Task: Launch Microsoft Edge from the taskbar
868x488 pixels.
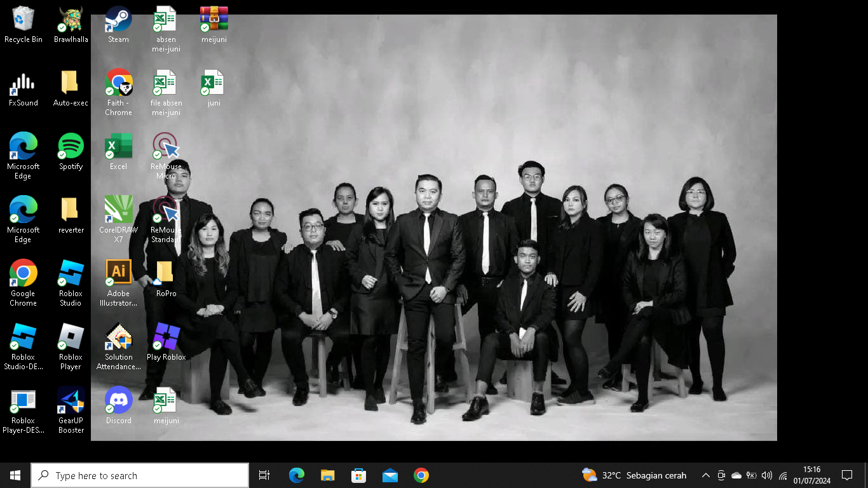Action: [296, 475]
